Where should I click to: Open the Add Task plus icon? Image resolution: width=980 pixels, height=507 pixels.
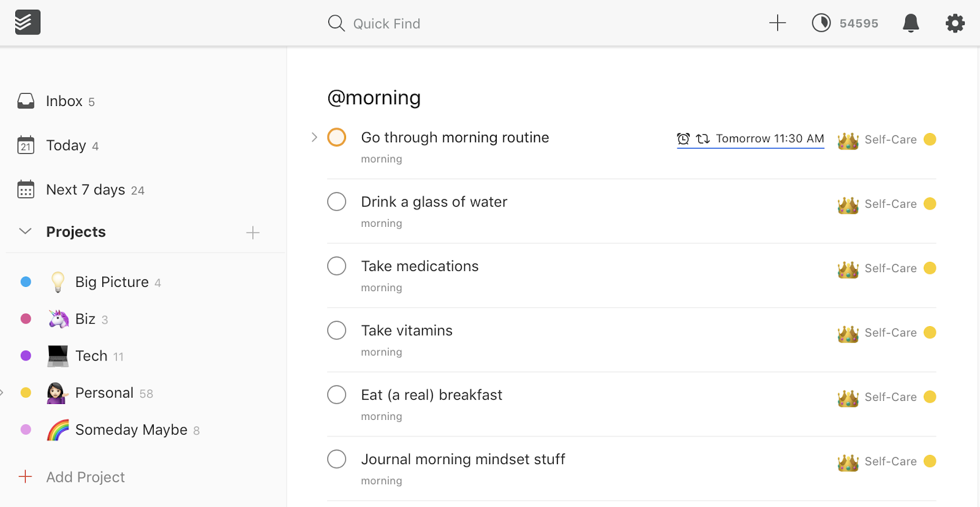click(776, 23)
